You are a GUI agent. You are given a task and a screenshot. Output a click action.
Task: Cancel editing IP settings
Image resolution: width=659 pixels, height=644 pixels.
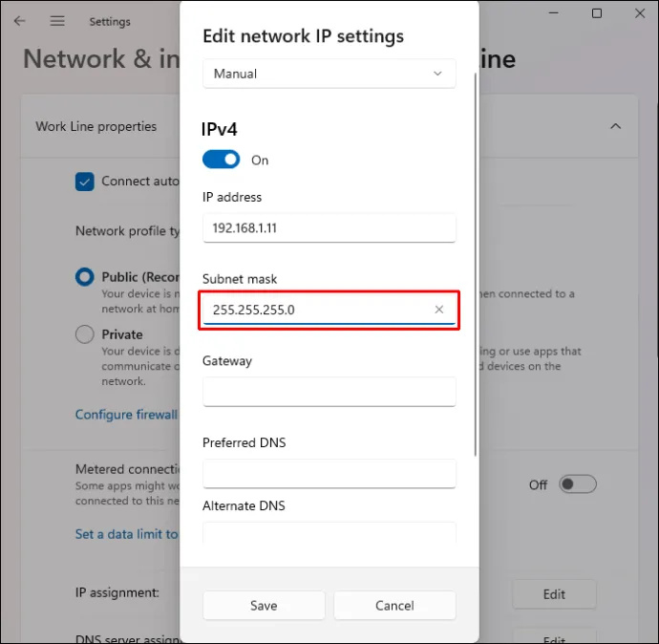click(394, 606)
